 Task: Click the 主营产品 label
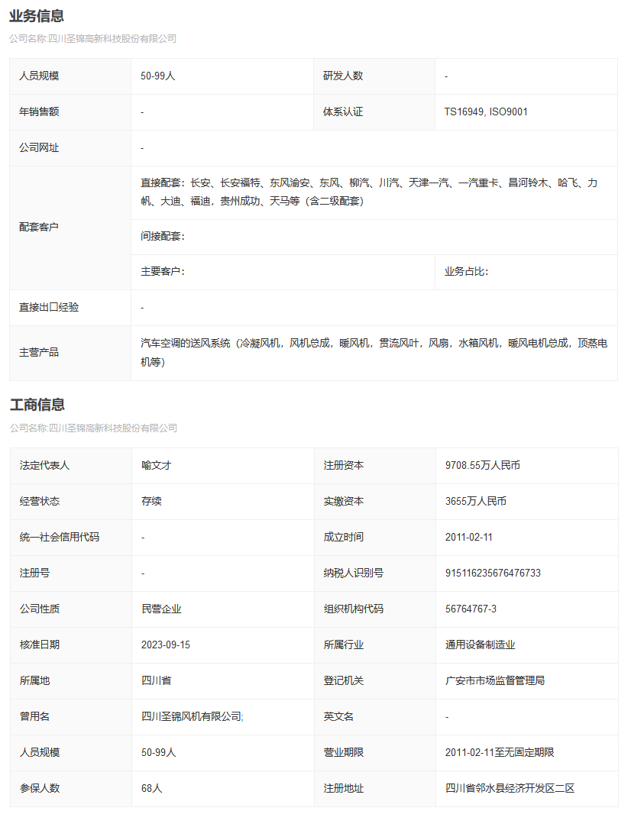[39, 353]
